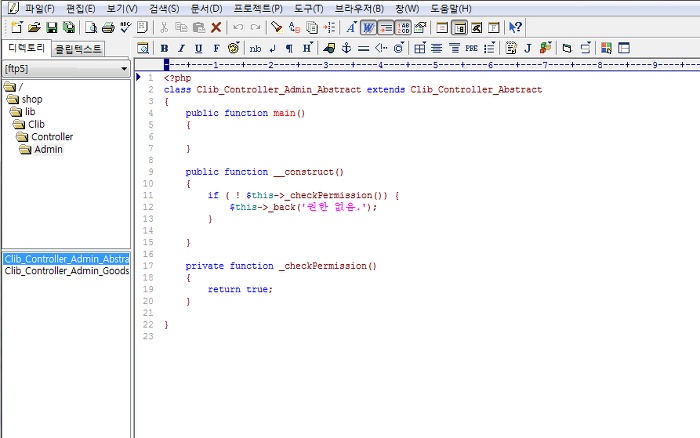Open special character © dropdown
Screen dimensions: 700x438
coord(399,48)
